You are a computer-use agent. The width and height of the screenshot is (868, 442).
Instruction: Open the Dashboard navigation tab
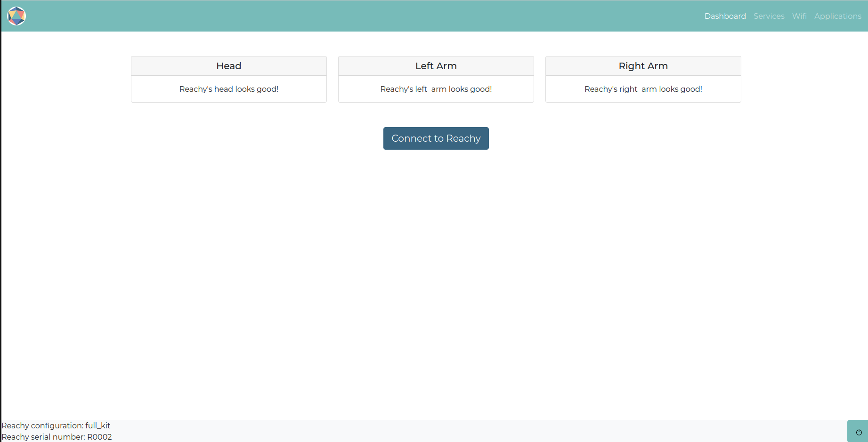(x=725, y=16)
